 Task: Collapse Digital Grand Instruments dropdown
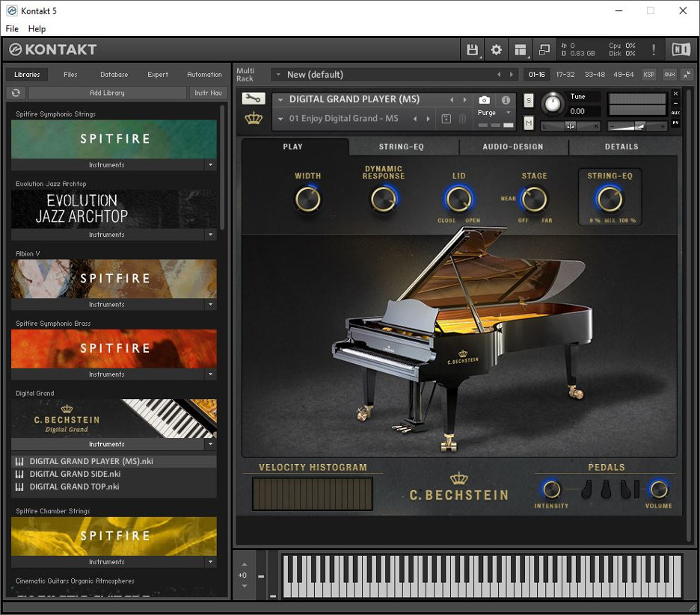210,444
